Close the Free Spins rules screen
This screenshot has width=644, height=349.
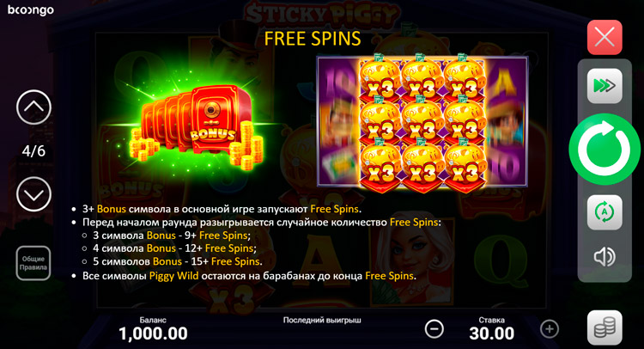click(605, 38)
